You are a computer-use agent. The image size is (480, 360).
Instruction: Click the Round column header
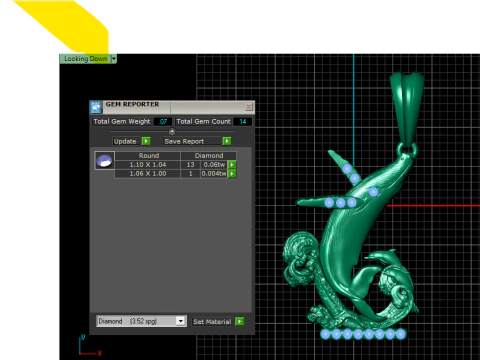[148, 156]
